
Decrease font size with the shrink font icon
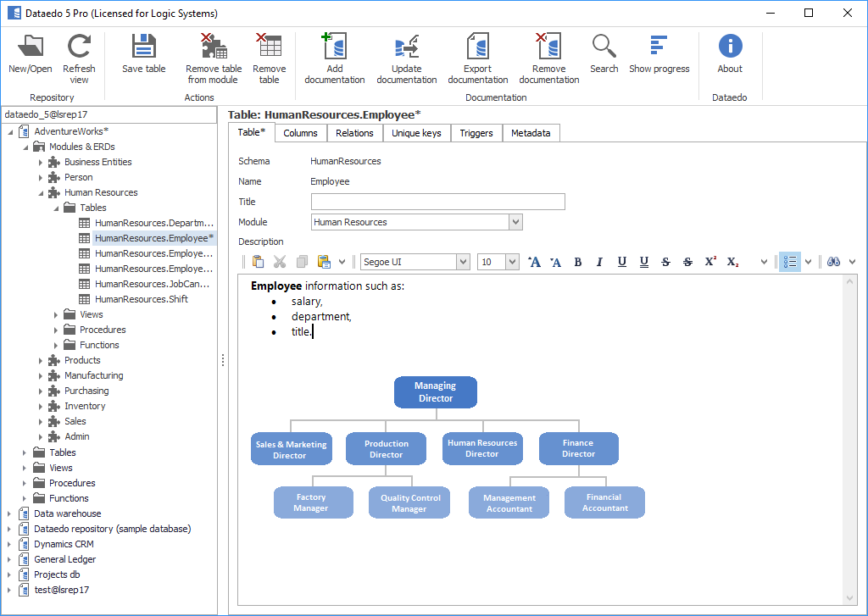(x=556, y=262)
